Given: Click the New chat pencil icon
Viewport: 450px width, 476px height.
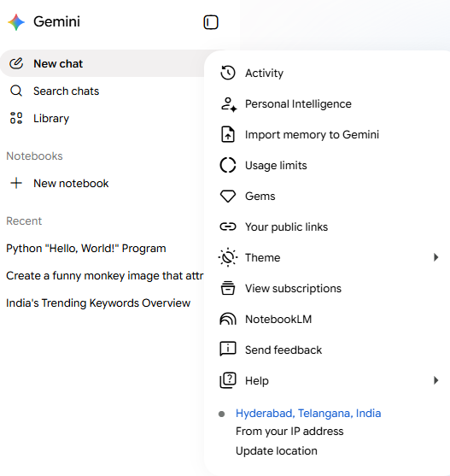Looking at the screenshot, I should (x=16, y=63).
